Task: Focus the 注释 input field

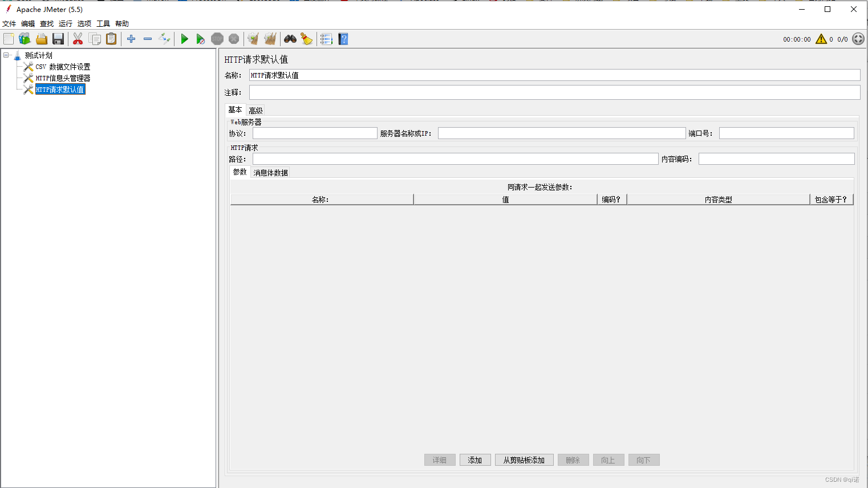Action: click(554, 92)
